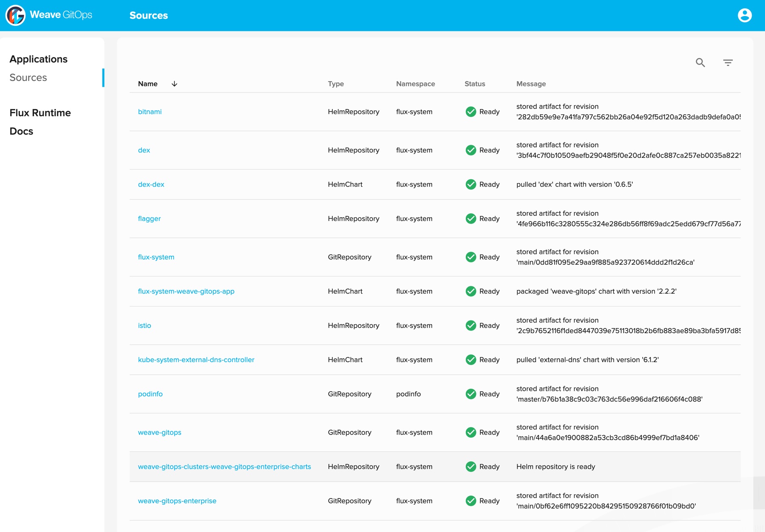Open kube-system-external-dns-controller link

pyautogui.click(x=196, y=359)
